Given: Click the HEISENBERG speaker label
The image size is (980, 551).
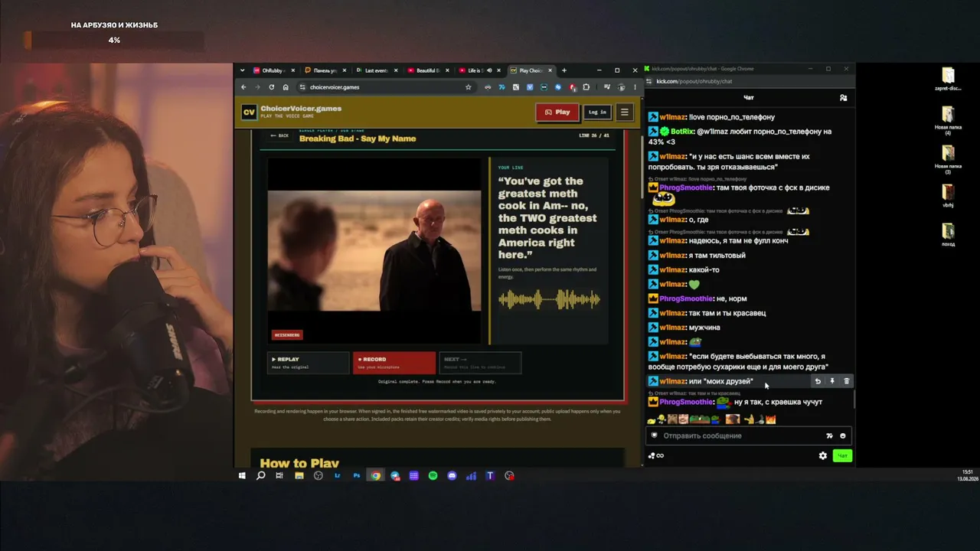Looking at the screenshot, I should [287, 334].
